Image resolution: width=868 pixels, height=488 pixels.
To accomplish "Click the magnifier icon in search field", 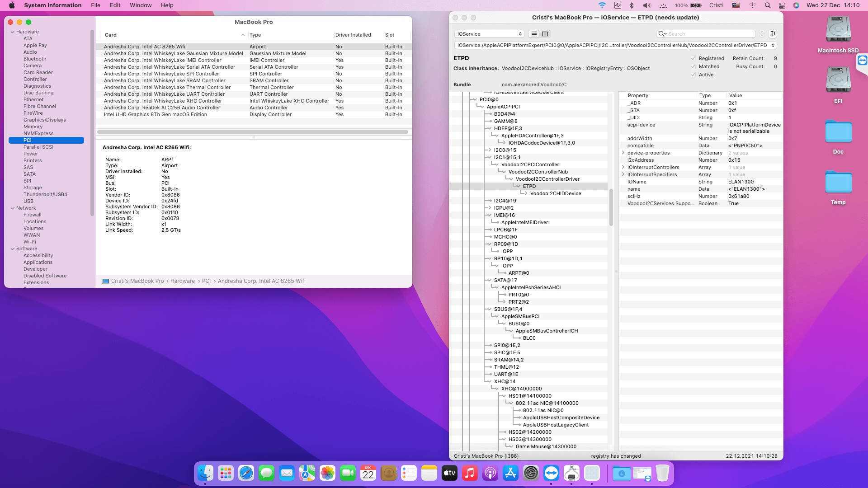I will (x=662, y=34).
